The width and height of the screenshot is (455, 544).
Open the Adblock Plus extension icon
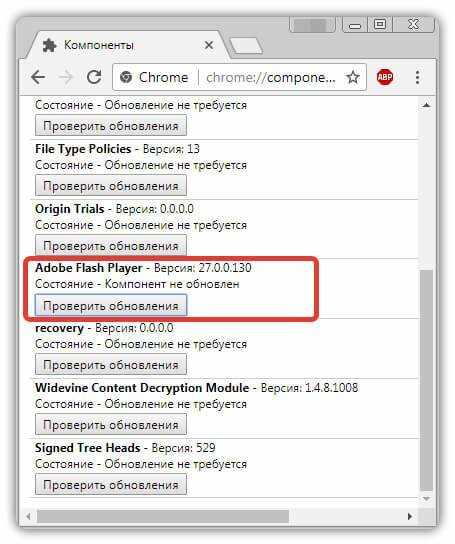click(385, 77)
